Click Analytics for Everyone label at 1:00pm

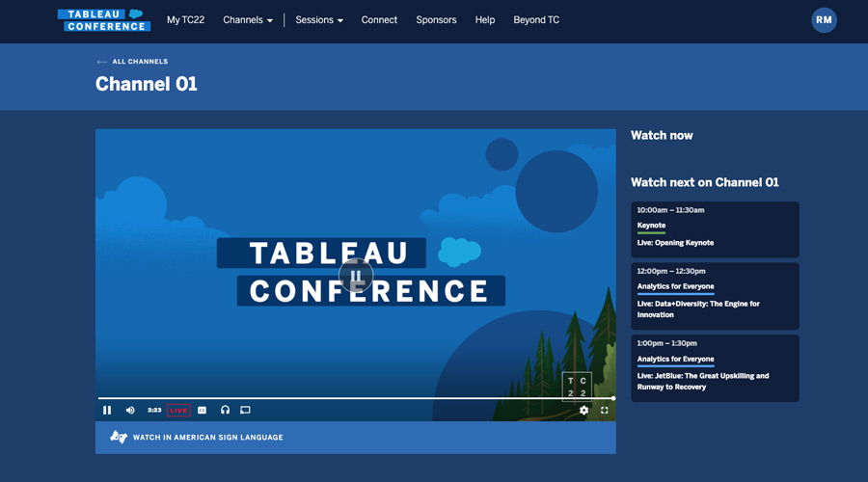point(675,359)
